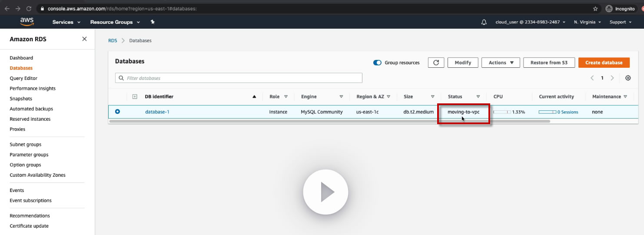Sort the table by Maintenance column

click(625, 97)
